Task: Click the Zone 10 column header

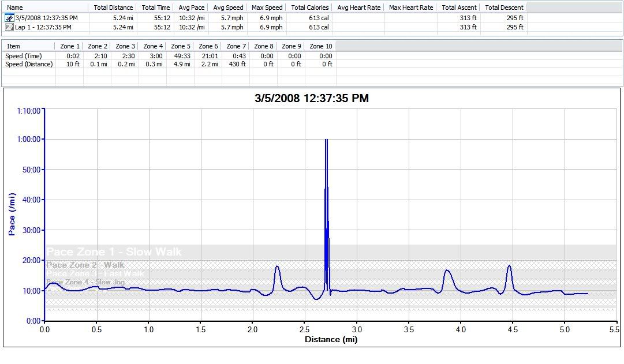Action: pos(320,46)
